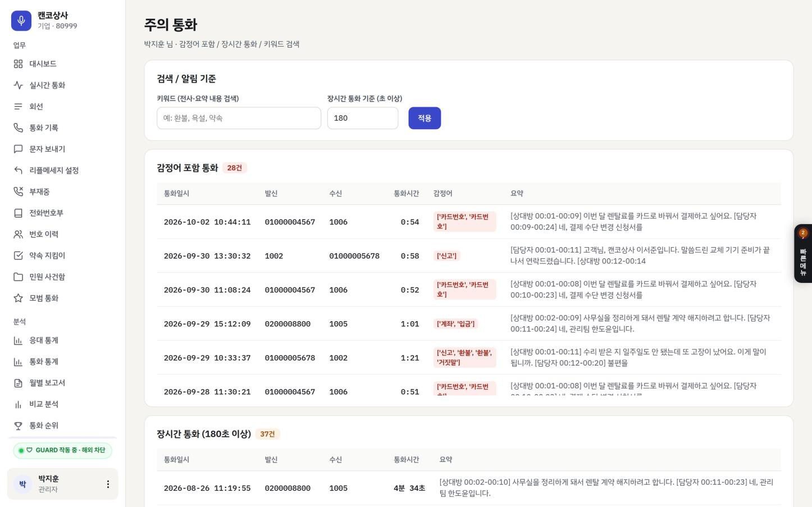
Task: Open the 응대 통계 chart icon
Action: click(19, 341)
